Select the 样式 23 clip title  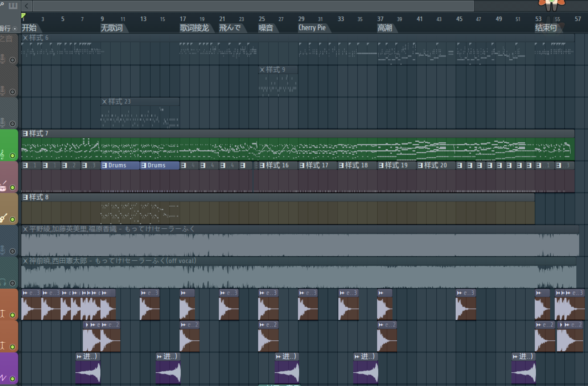pos(120,101)
